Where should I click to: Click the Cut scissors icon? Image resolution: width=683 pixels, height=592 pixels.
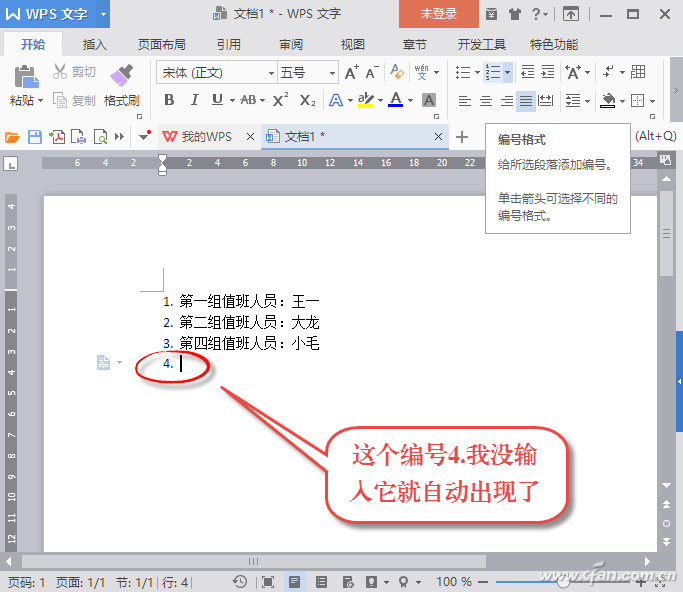(x=60, y=71)
